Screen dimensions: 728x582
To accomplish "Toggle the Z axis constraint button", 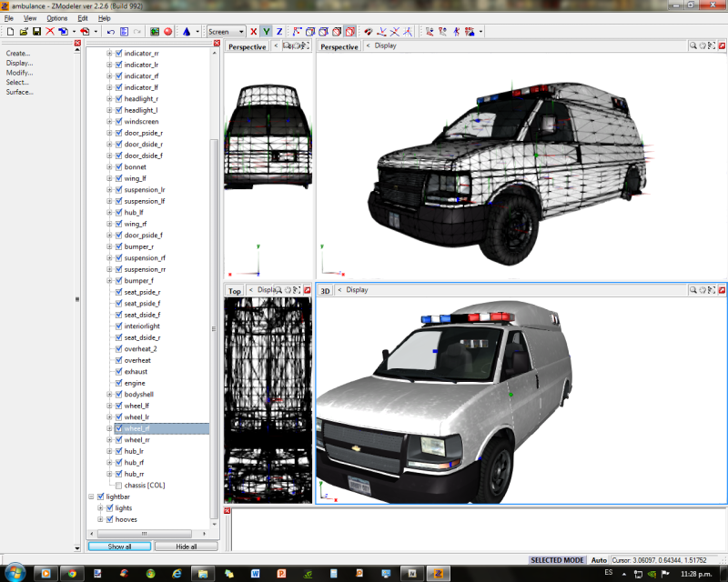I will [x=279, y=31].
